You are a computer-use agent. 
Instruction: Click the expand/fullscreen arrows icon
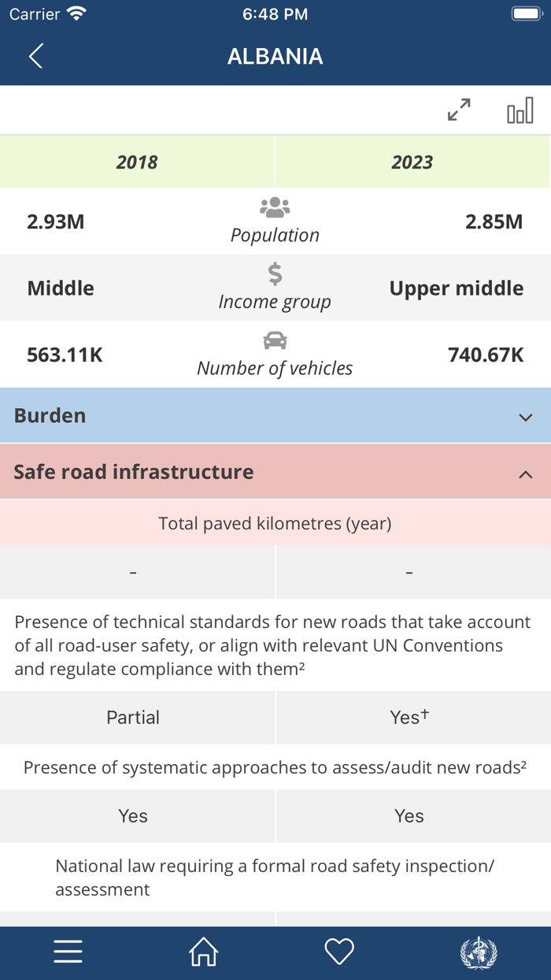click(459, 110)
